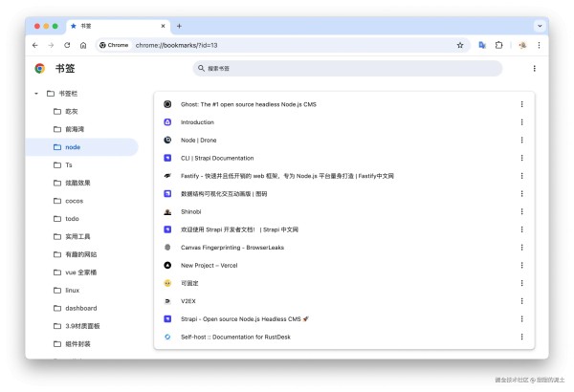Reload the bookmarks page
Viewport: 574px width, 392px height.
pyautogui.click(x=67, y=45)
